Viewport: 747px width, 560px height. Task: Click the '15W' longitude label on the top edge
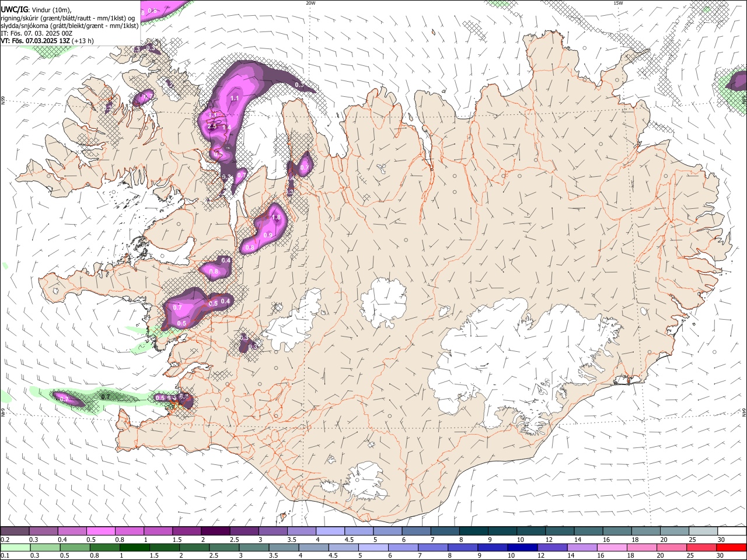click(618, 3)
